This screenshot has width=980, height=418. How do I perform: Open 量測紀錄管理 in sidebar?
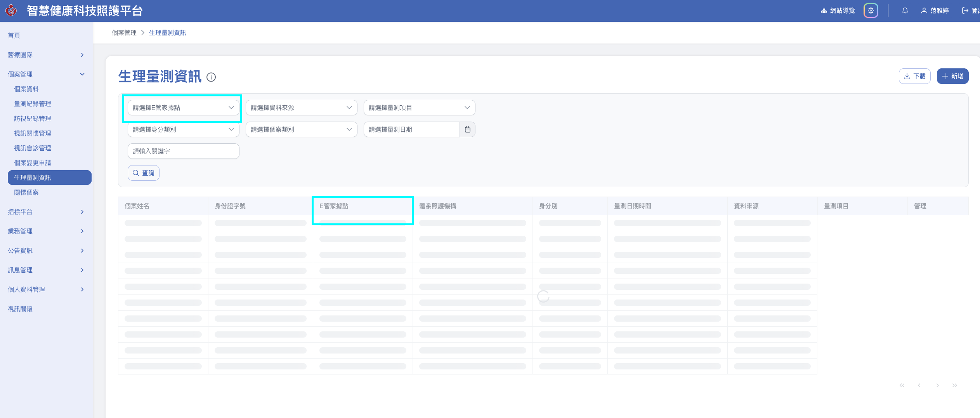(x=33, y=104)
